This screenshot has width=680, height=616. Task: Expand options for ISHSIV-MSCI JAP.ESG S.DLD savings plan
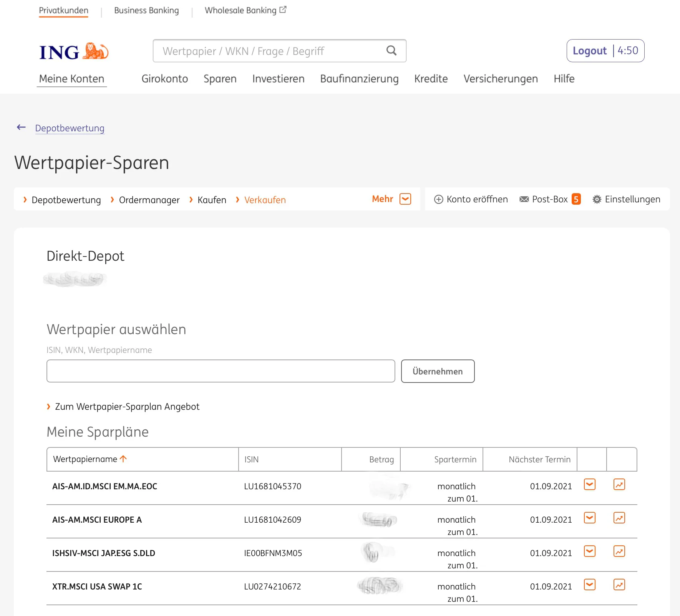(590, 551)
